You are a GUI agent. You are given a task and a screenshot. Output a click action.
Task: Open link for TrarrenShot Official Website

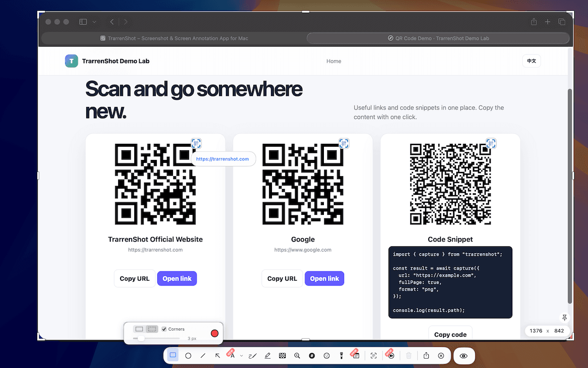177,279
